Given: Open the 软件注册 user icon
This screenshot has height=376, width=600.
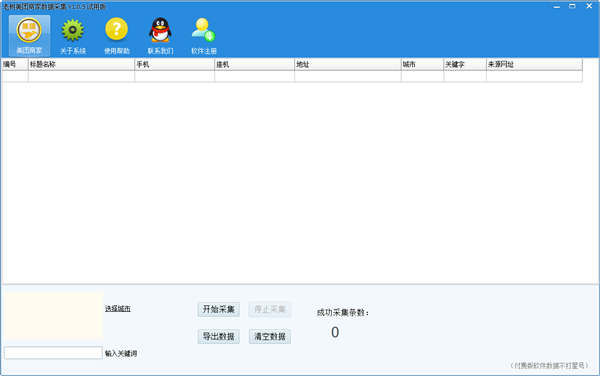Looking at the screenshot, I should coord(204,36).
